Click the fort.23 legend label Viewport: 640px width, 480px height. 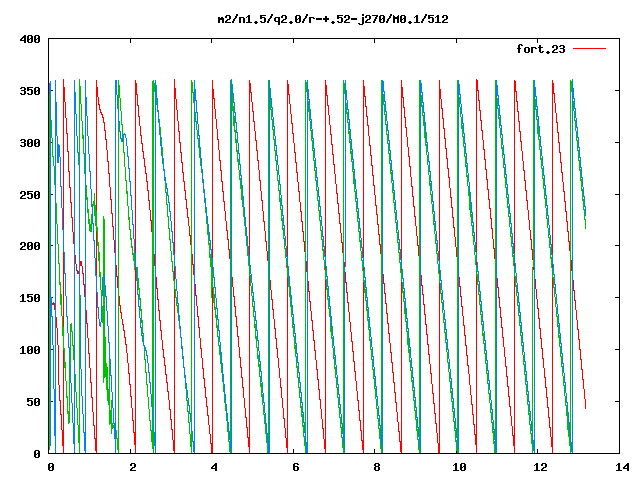[x=541, y=49]
